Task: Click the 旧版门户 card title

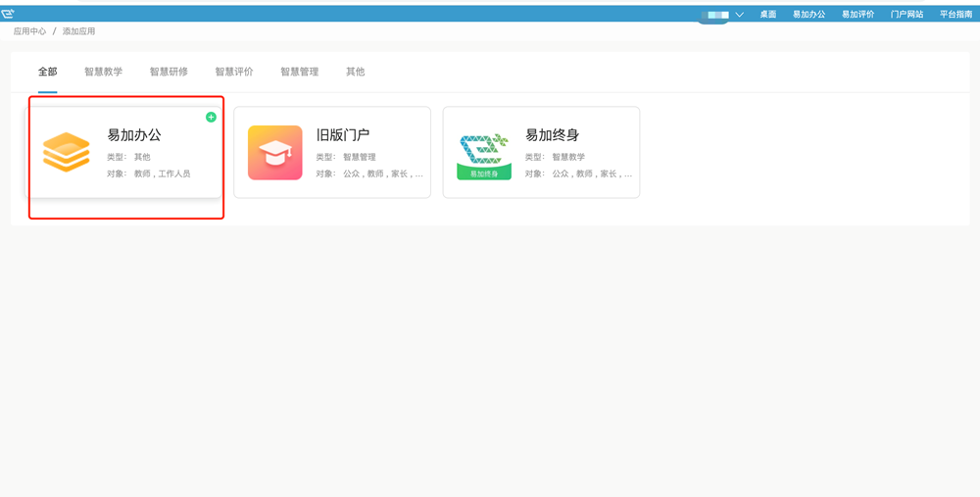Action: (343, 135)
